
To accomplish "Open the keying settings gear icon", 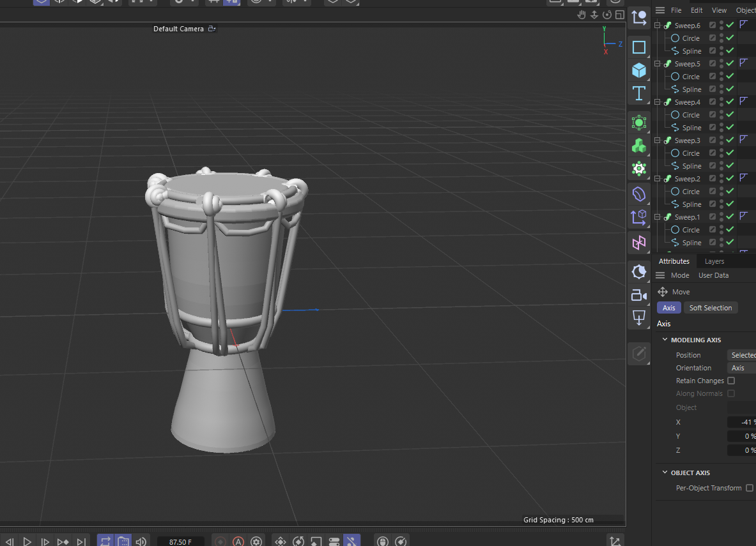I will [256, 541].
